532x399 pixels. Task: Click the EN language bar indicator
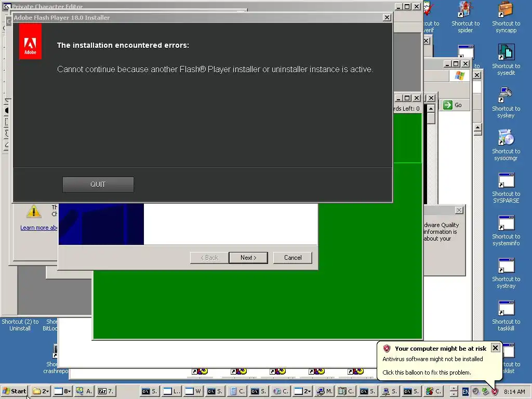click(465, 392)
